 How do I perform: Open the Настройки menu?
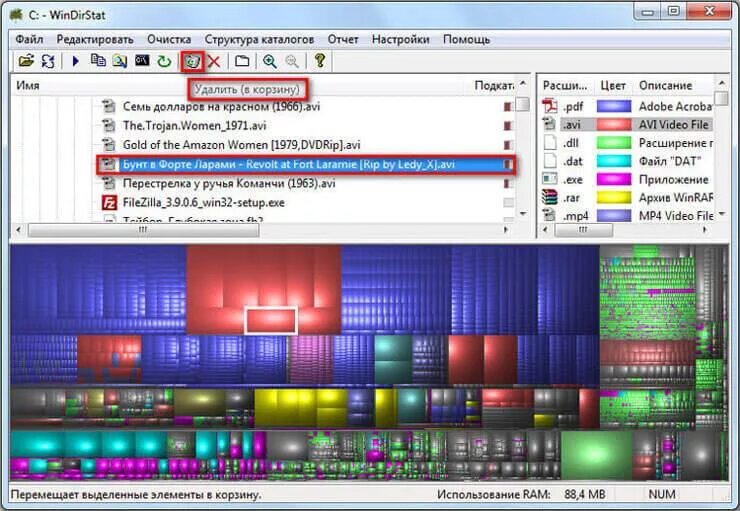401,39
